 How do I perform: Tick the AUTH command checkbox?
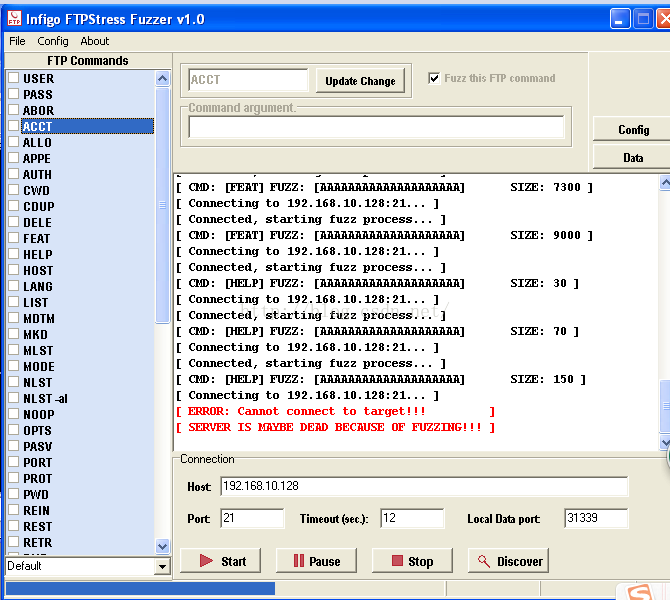(x=14, y=174)
